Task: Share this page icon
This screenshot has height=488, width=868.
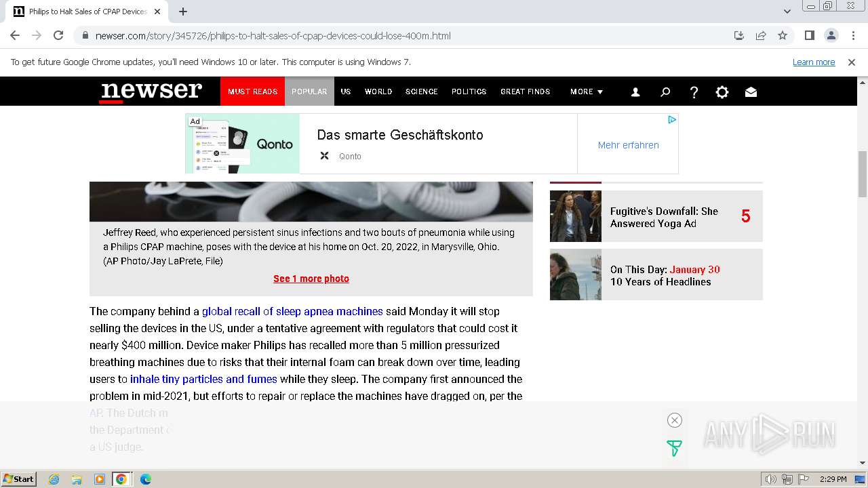Action: 761,35
